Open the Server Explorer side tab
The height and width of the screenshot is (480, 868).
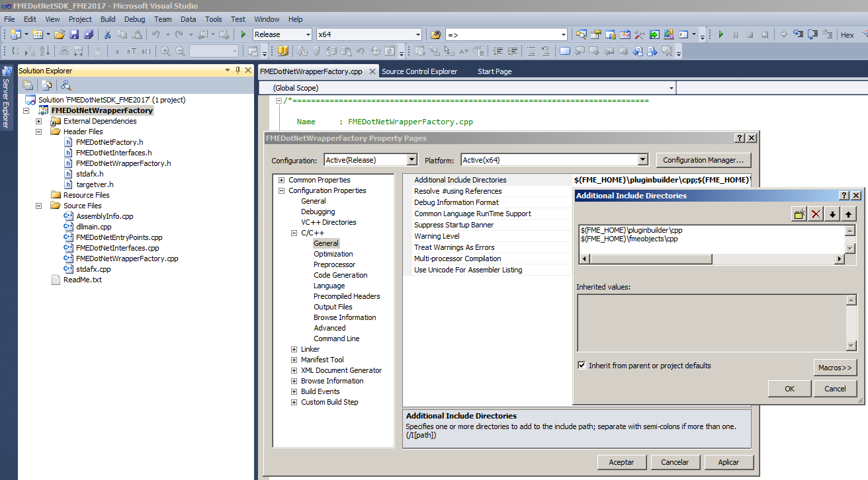pyautogui.click(x=6, y=97)
